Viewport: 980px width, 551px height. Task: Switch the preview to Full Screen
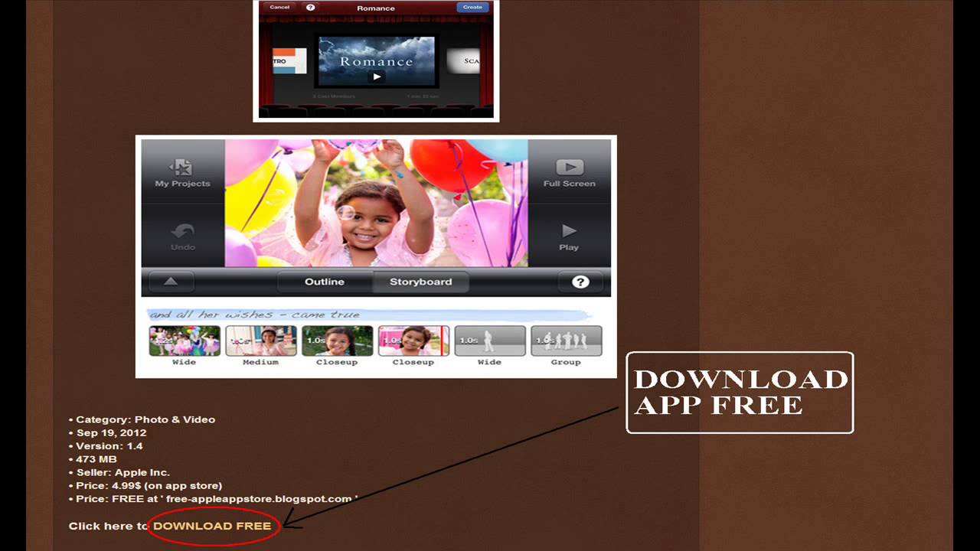point(569,172)
